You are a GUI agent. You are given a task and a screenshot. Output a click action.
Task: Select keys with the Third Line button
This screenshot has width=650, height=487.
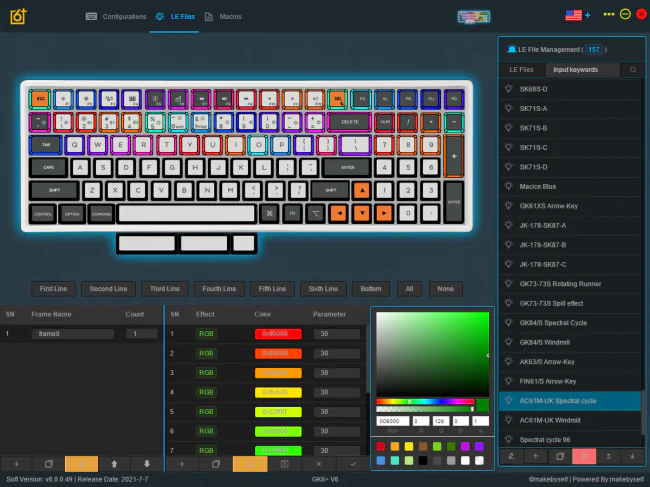coord(165,288)
